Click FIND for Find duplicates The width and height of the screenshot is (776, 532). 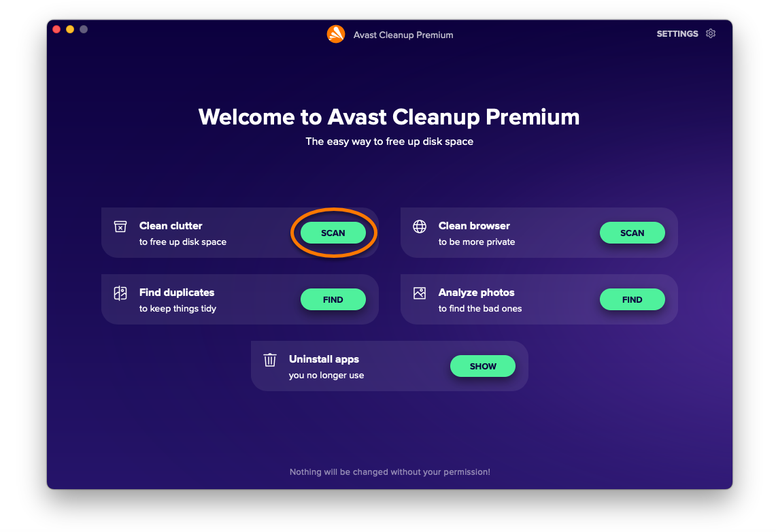click(333, 299)
